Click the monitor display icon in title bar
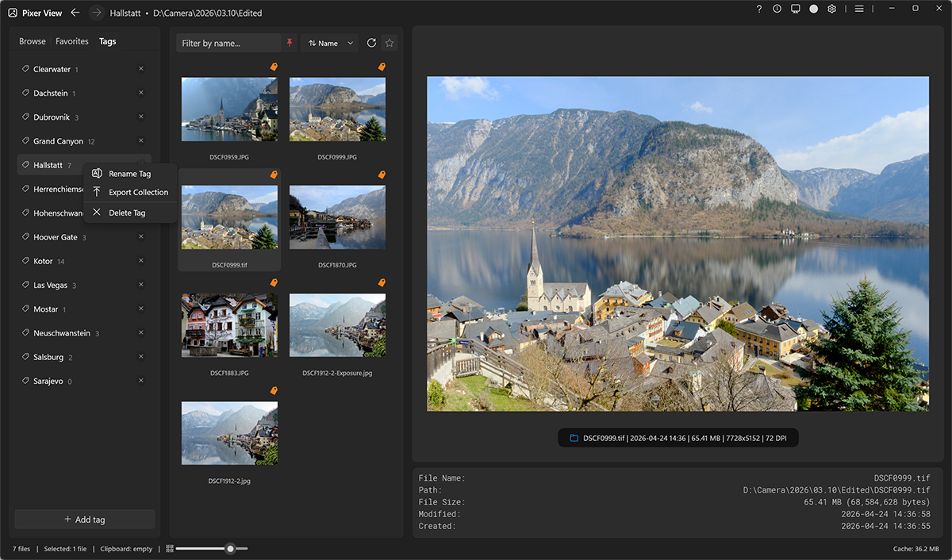Image resolution: width=952 pixels, height=560 pixels. (795, 9)
